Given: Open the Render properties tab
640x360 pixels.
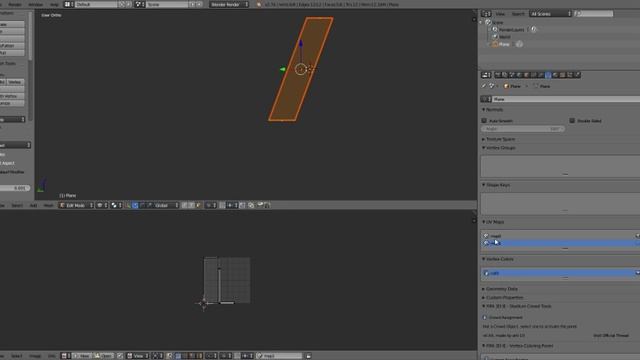Looking at the screenshot, I should [498, 75].
